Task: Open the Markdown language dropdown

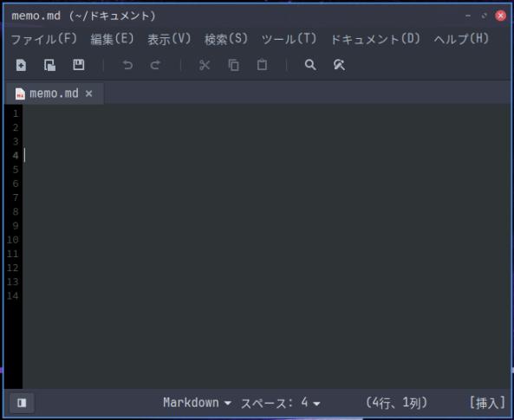Action: coord(197,403)
